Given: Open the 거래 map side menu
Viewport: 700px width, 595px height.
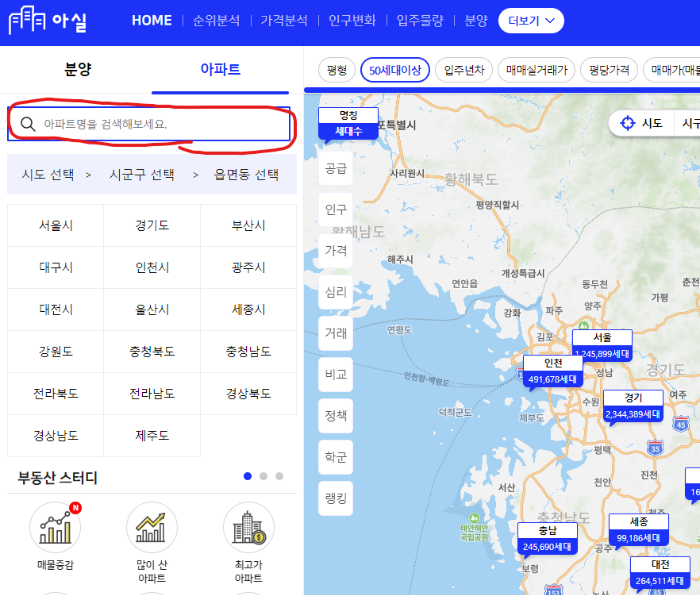Looking at the screenshot, I should (335, 333).
